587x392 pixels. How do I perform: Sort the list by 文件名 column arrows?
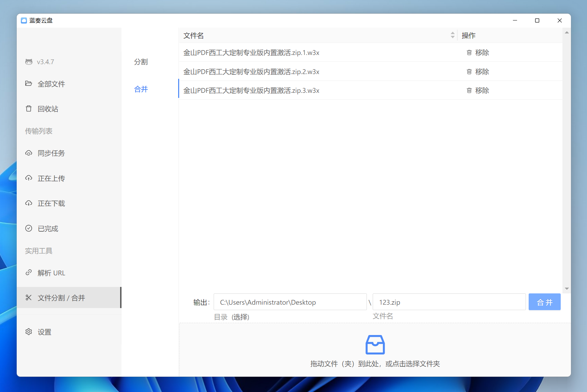[x=453, y=35]
